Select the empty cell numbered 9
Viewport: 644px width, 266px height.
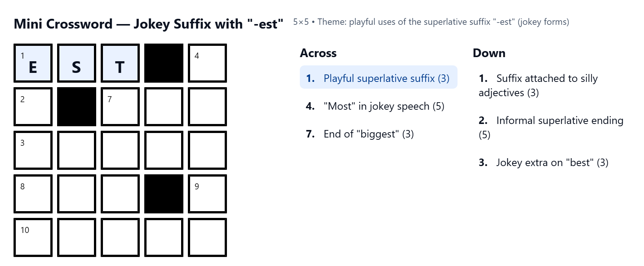point(207,194)
